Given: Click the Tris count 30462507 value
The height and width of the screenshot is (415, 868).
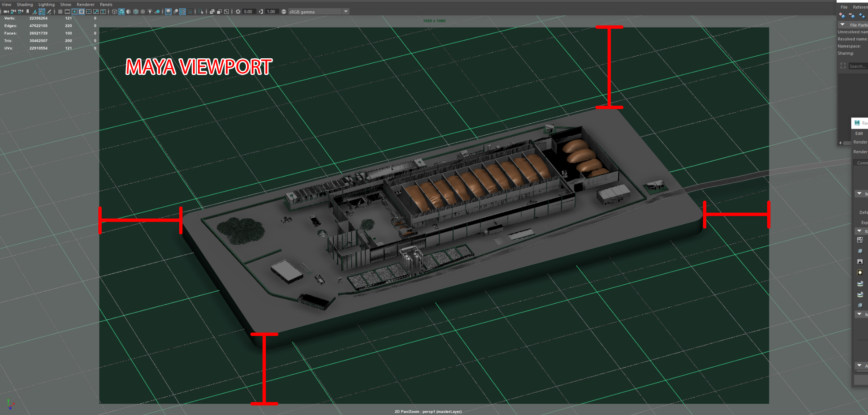Looking at the screenshot, I should pos(38,41).
